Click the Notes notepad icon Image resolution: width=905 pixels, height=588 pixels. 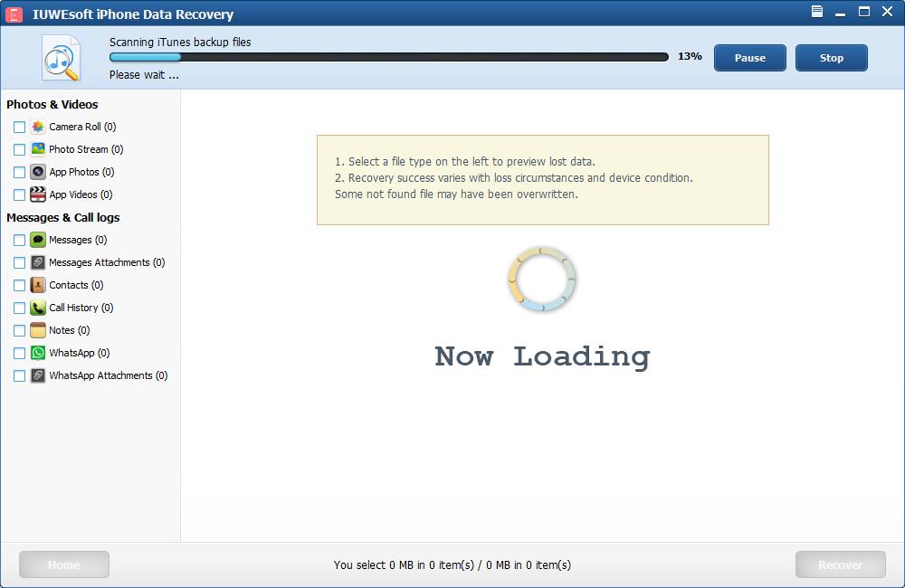[x=37, y=330]
